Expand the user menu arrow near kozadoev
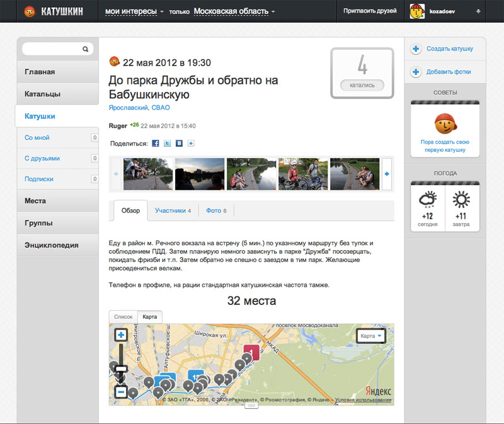 [x=478, y=11]
